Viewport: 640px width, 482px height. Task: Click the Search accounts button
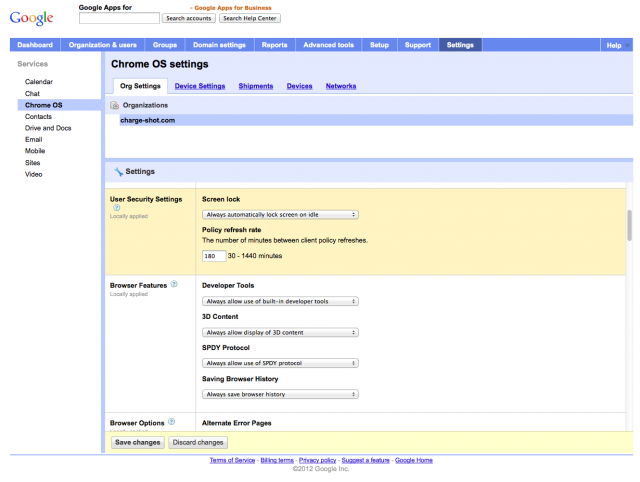coord(189,18)
